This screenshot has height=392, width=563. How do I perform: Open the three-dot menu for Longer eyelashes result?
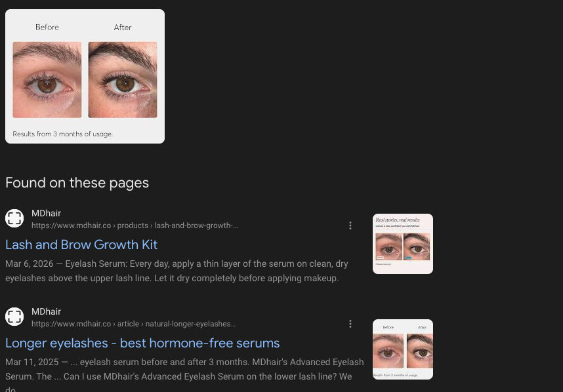pos(350,324)
